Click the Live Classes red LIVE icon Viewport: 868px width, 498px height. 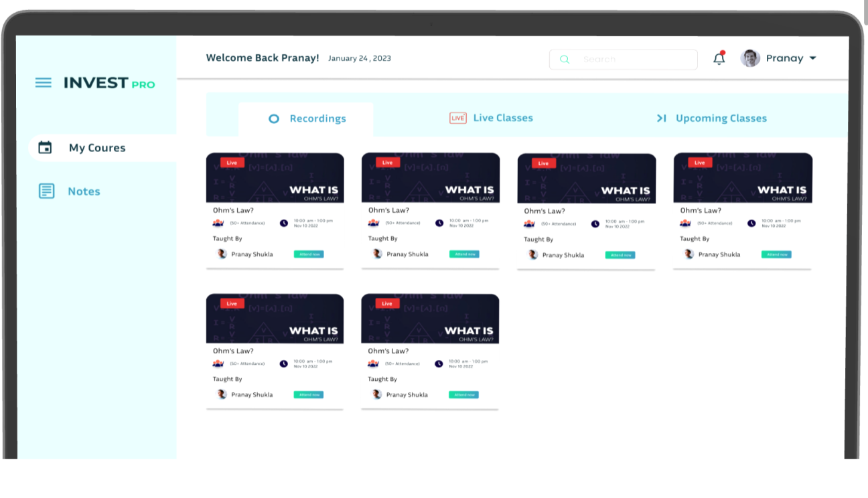point(457,118)
